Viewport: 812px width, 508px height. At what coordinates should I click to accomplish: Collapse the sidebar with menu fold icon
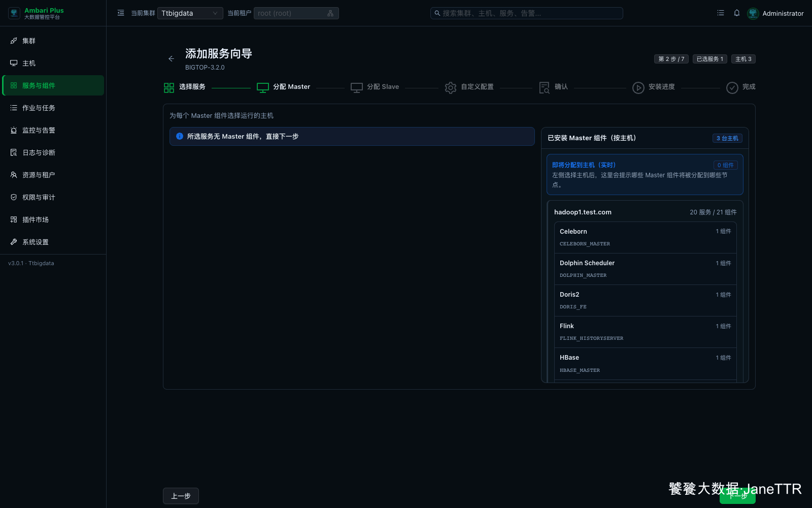click(x=121, y=13)
